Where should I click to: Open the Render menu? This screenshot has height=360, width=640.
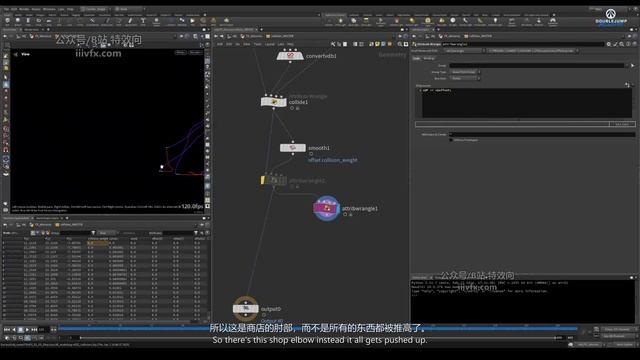24,9
